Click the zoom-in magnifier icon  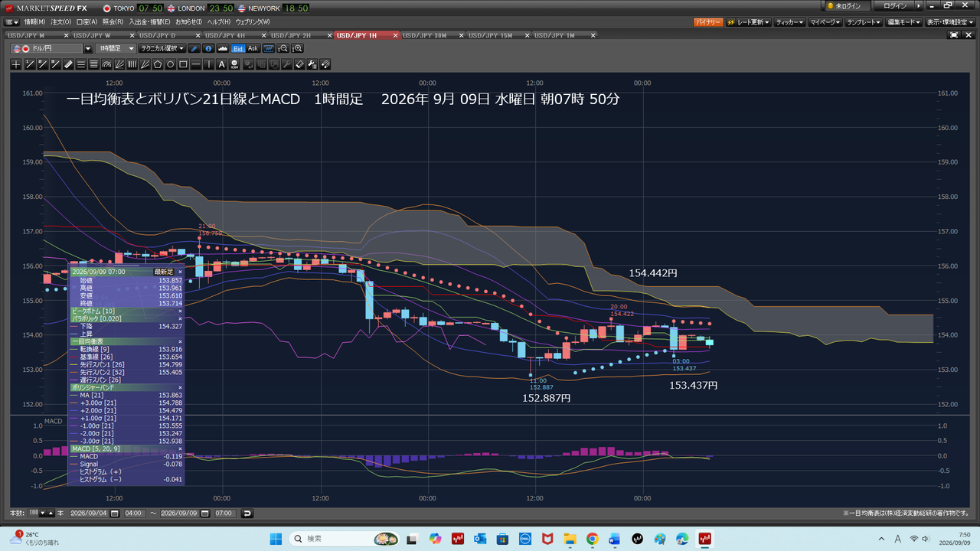297,48
